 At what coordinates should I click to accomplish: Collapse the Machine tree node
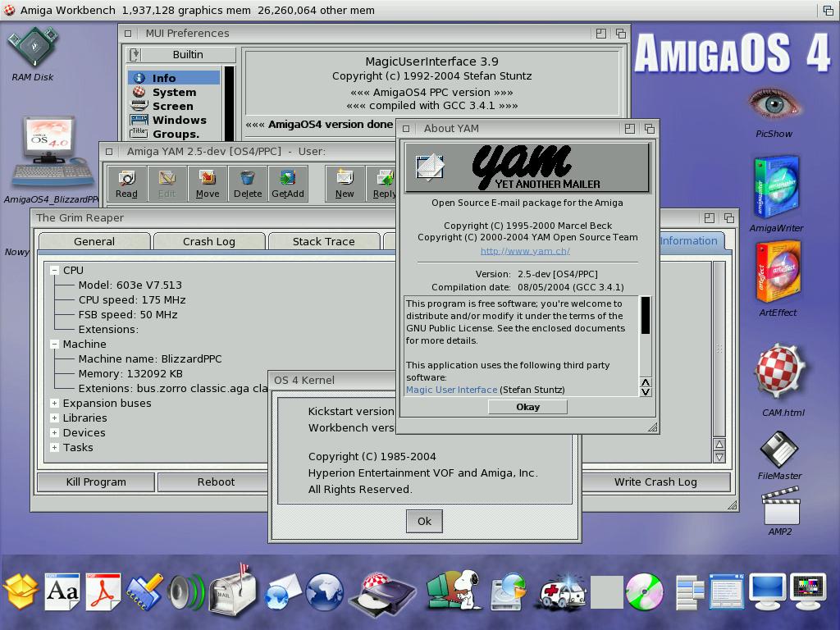pyautogui.click(x=55, y=345)
